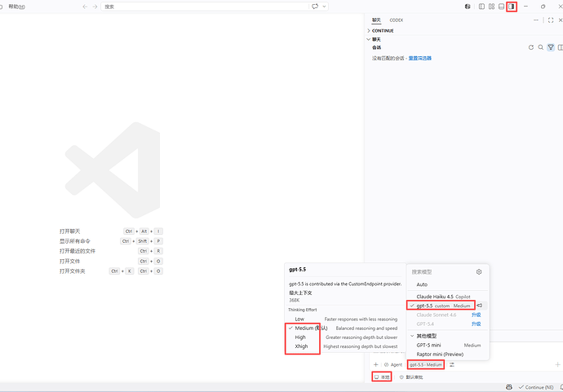This screenshot has height=392, width=563.
Task: Select Claude Haiku 4.5 model
Action: pyautogui.click(x=447, y=297)
